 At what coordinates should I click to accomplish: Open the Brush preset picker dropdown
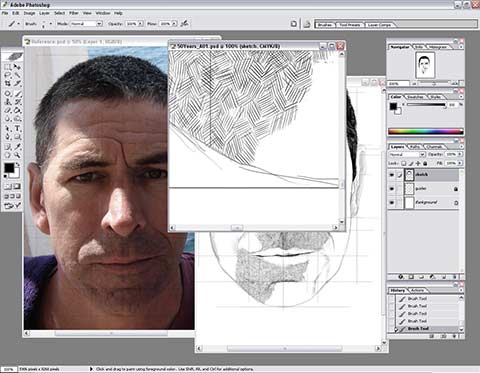click(51, 24)
